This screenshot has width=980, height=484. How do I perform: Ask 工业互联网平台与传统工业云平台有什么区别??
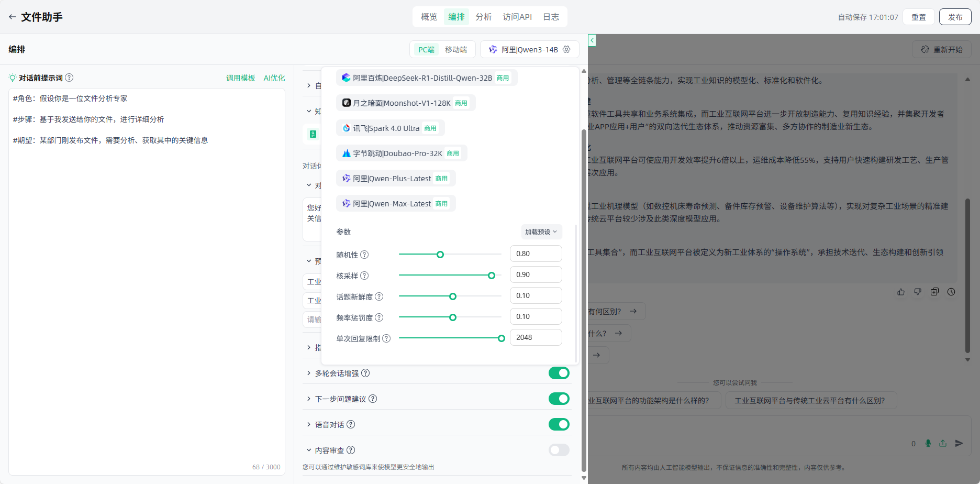click(811, 400)
